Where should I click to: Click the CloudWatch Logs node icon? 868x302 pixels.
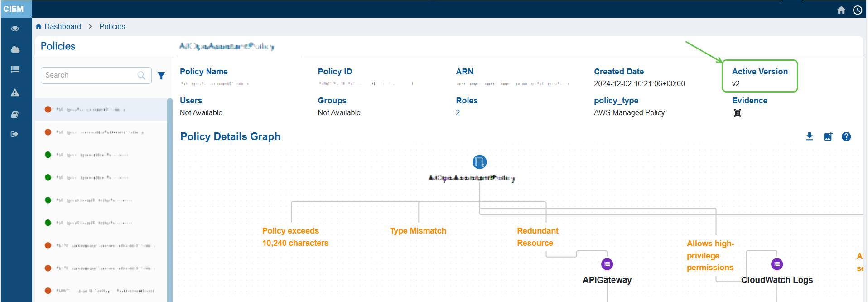point(777,264)
